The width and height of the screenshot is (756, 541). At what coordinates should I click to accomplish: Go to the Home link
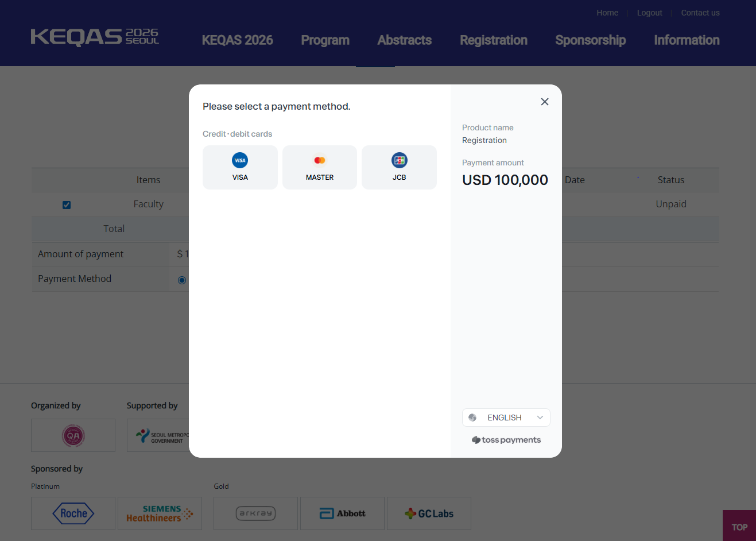[607, 13]
